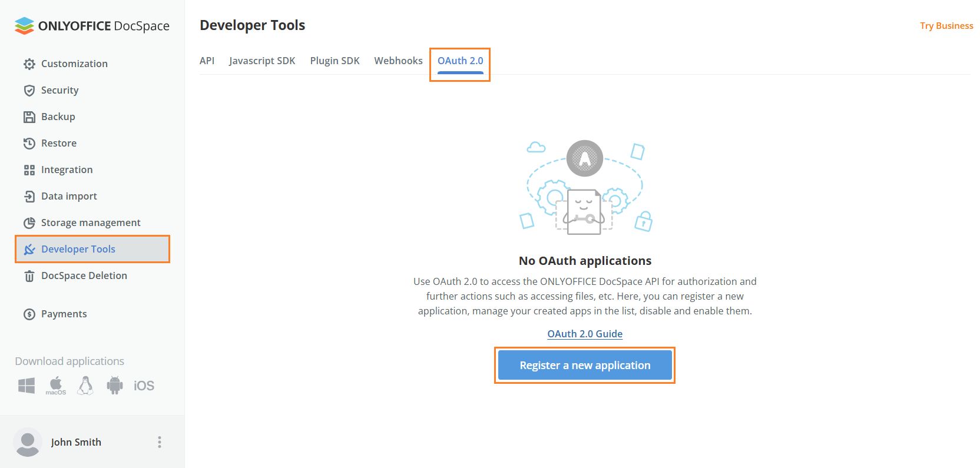Click Register a new application button
The height and width of the screenshot is (468, 980).
[585, 365]
